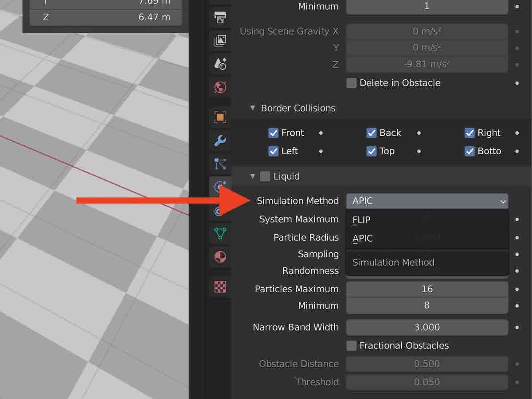Collapse the Border Collisions panel triangle
The height and width of the screenshot is (399, 532).
click(x=253, y=108)
